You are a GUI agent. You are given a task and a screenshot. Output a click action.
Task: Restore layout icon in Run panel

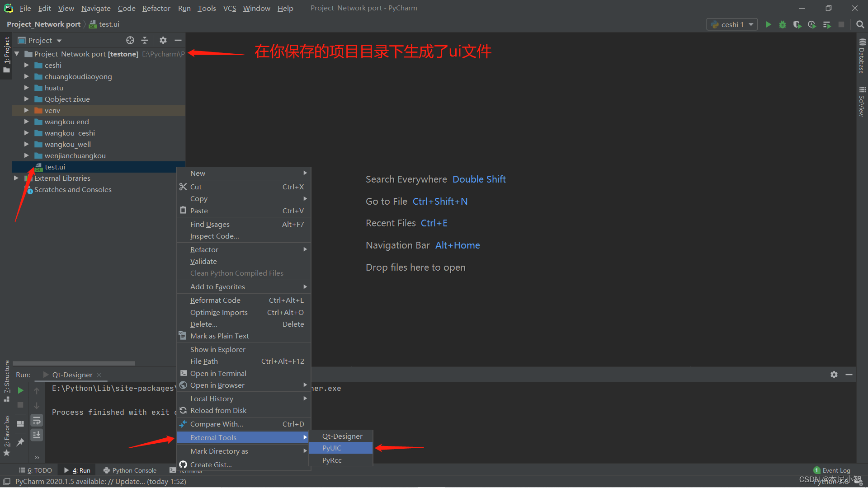pos(20,423)
